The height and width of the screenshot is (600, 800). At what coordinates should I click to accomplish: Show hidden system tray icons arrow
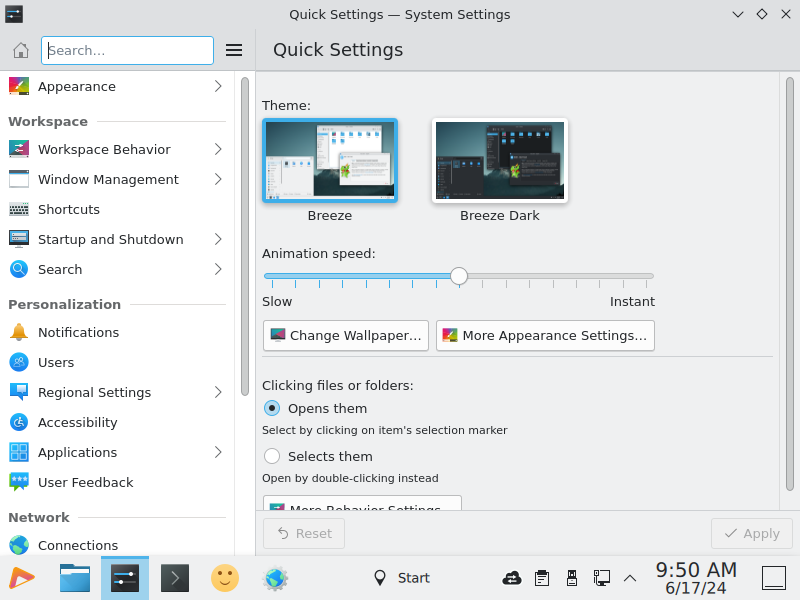pos(630,578)
